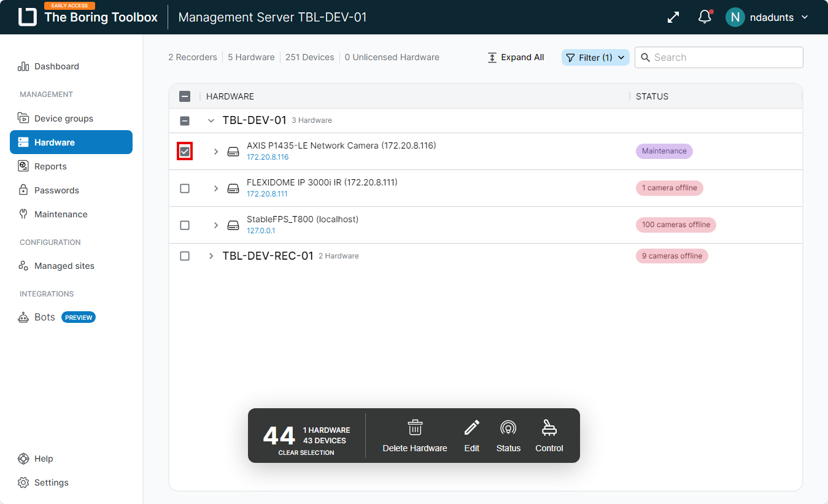Click the Delete Hardware trash icon
The image size is (828, 504).
coord(415,428)
